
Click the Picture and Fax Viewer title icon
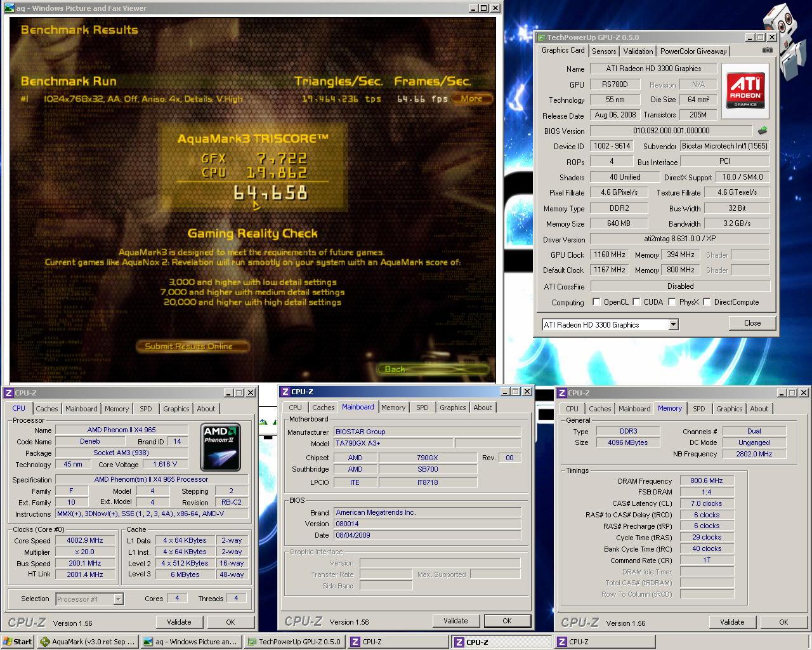(8, 8)
